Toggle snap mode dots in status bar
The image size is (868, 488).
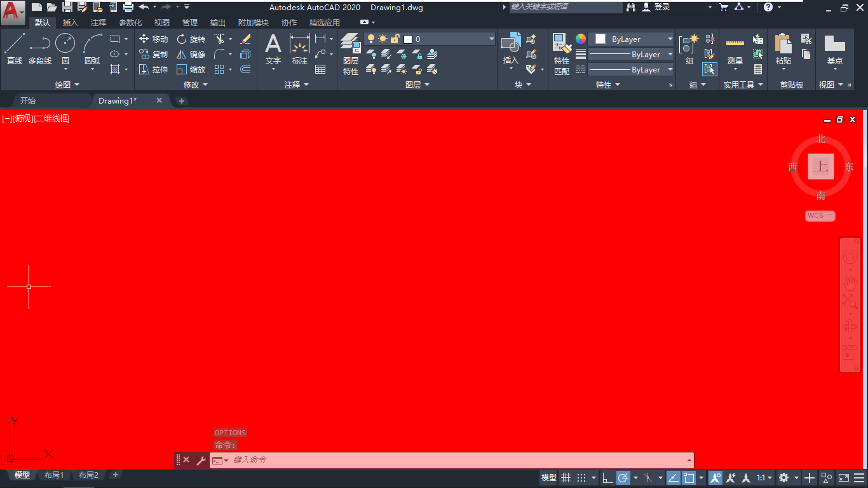pyautogui.click(x=581, y=477)
